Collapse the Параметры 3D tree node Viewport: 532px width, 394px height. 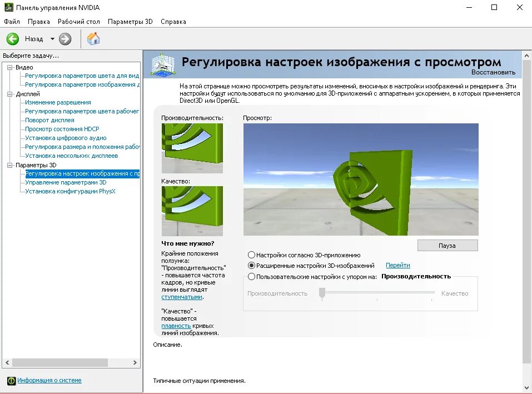[x=10, y=165]
